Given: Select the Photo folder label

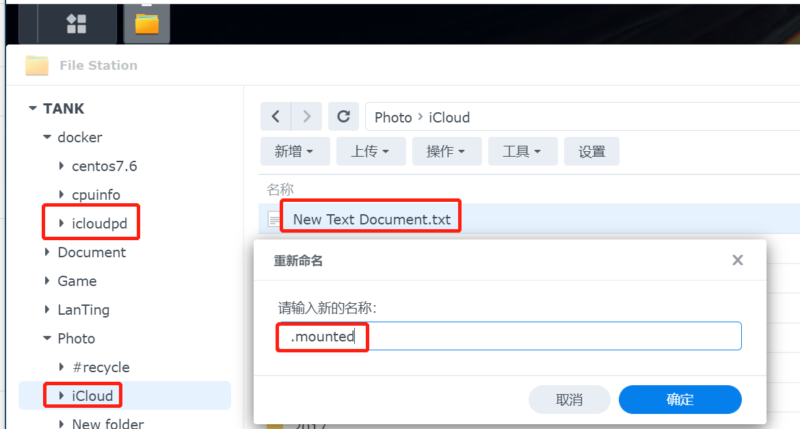Looking at the screenshot, I should [77, 338].
